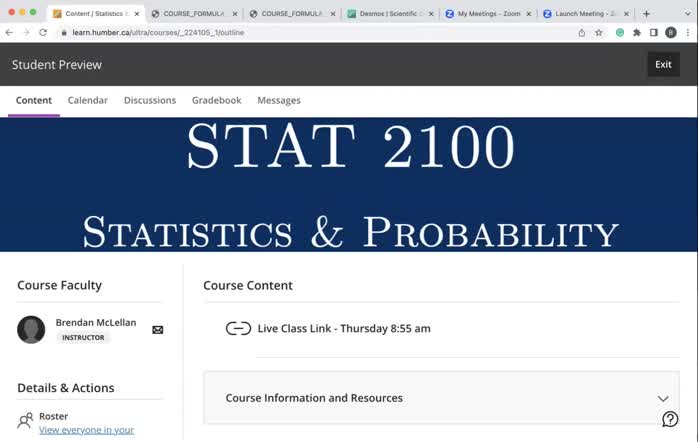Click the Roster people icon
The height and width of the screenshot is (442, 698).
click(25, 422)
